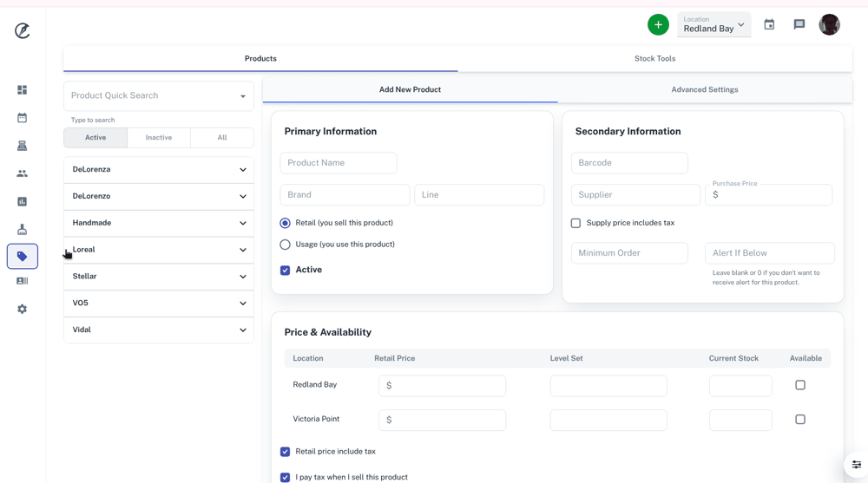The width and height of the screenshot is (868, 483).
Task: Open the reports bar chart sidebar icon
Action: [23, 201]
